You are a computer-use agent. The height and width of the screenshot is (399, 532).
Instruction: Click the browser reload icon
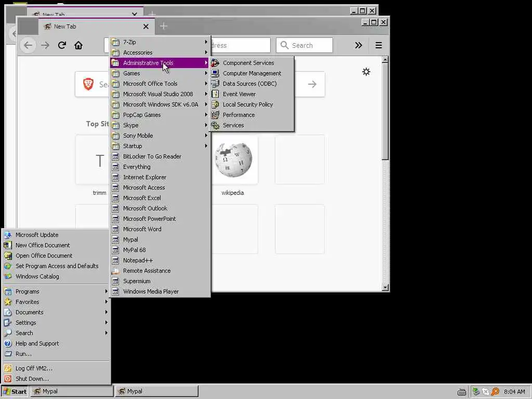62,45
